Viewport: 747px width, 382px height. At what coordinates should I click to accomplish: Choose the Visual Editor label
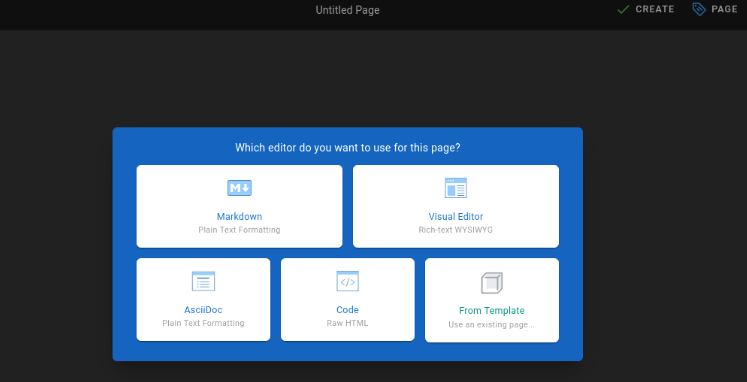(x=455, y=217)
